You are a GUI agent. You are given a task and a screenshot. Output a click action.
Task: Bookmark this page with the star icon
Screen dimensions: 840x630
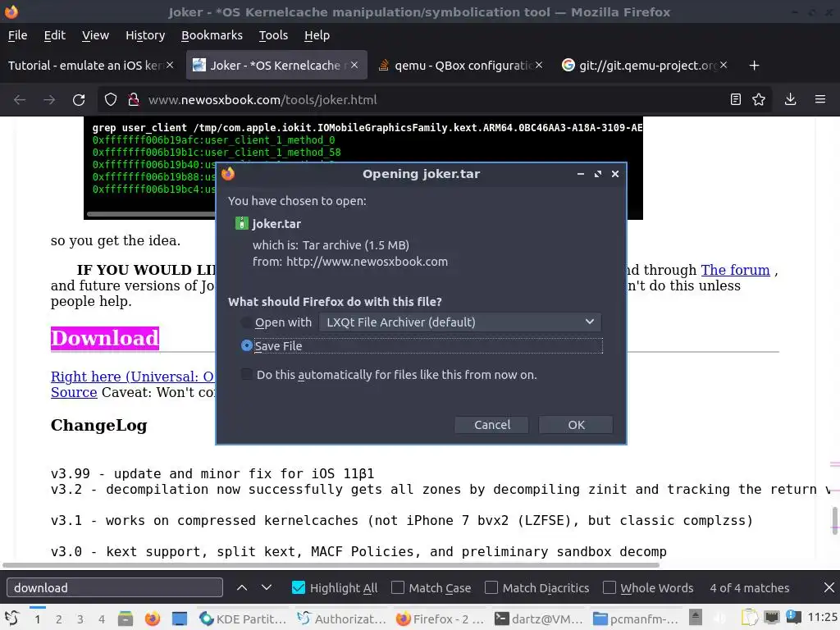[759, 99]
